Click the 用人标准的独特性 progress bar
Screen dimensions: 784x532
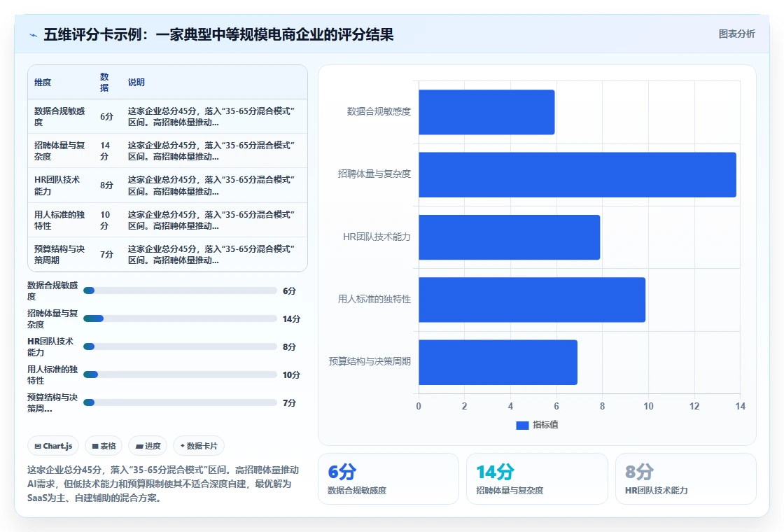click(180, 374)
